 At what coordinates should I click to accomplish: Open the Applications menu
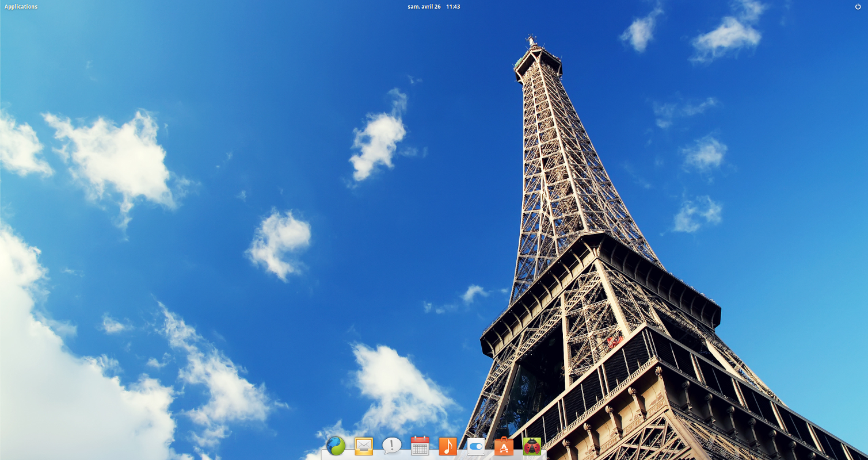click(x=21, y=7)
